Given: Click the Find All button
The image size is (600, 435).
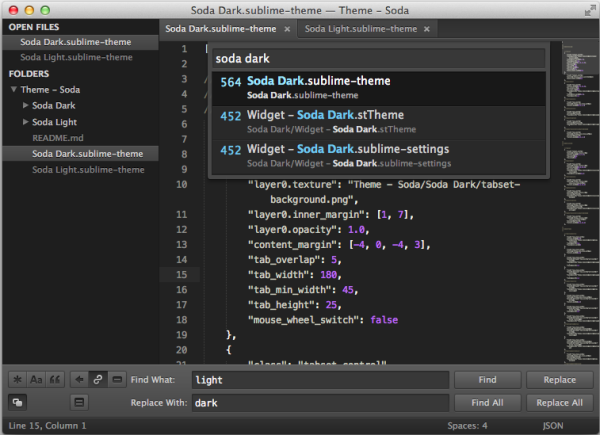Looking at the screenshot, I should pos(487,402).
